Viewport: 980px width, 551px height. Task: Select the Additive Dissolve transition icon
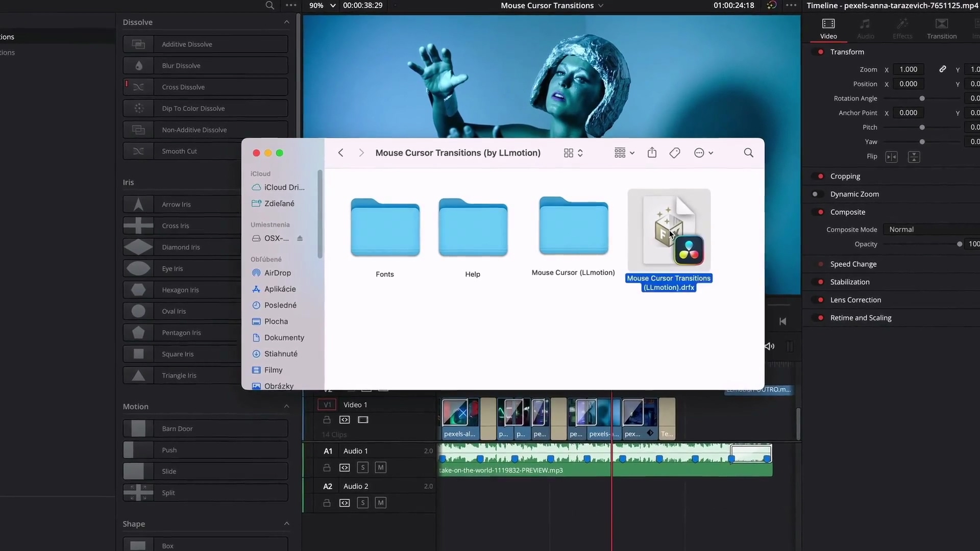(x=138, y=44)
